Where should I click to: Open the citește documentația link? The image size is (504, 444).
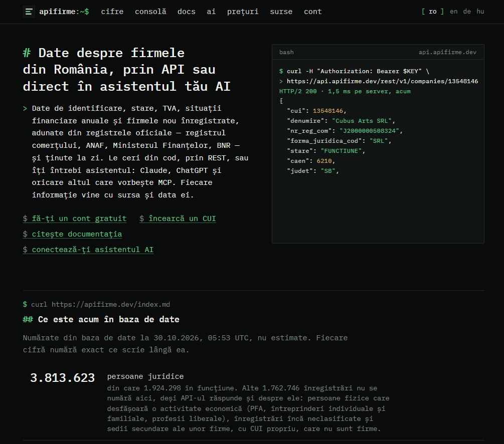[x=72, y=234]
